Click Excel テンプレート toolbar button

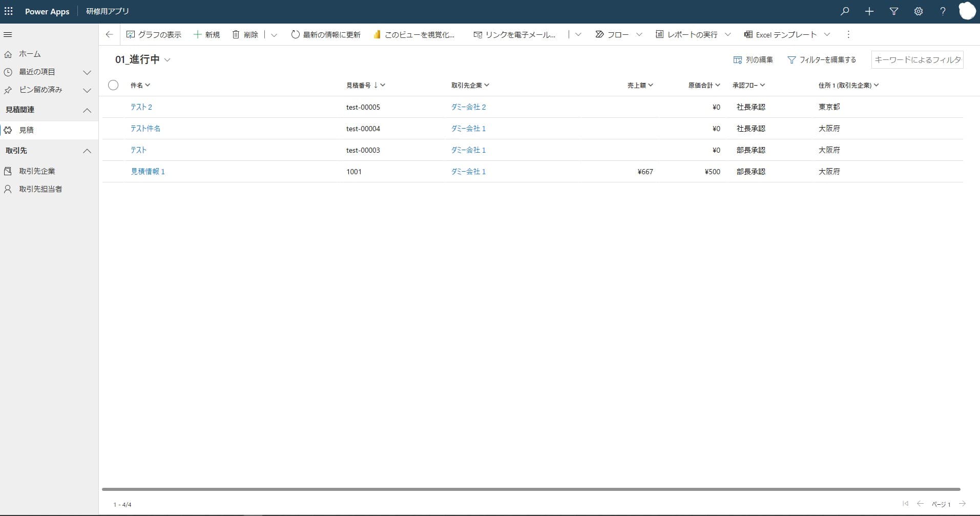pyautogui.click(x=781, y=34)
